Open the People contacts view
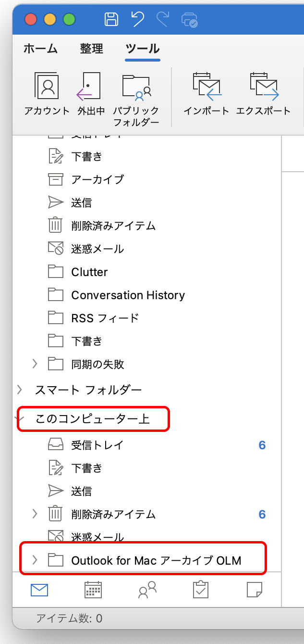The height and width of the screenshot is (644, 304). 147,590
